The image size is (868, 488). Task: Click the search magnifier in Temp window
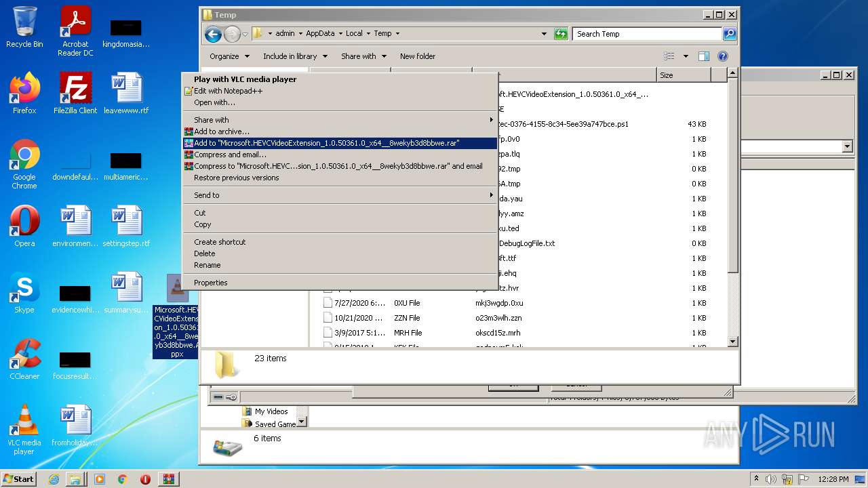point(729,34)
